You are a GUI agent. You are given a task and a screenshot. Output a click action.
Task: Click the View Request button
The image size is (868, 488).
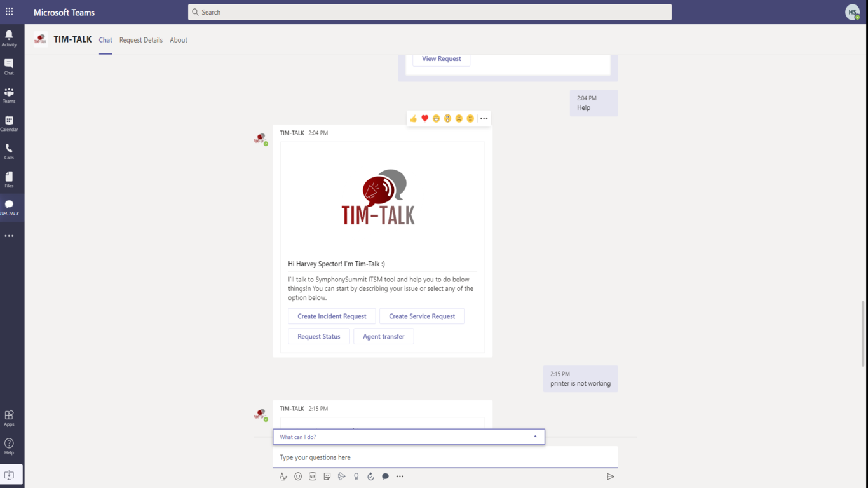tap(442, 58)
